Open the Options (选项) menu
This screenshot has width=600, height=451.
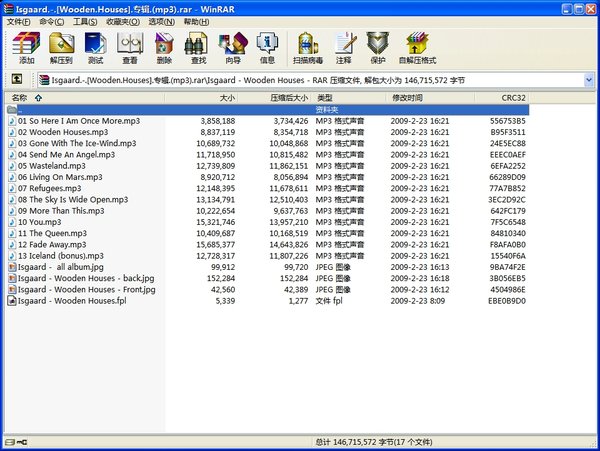click(161, 22)
